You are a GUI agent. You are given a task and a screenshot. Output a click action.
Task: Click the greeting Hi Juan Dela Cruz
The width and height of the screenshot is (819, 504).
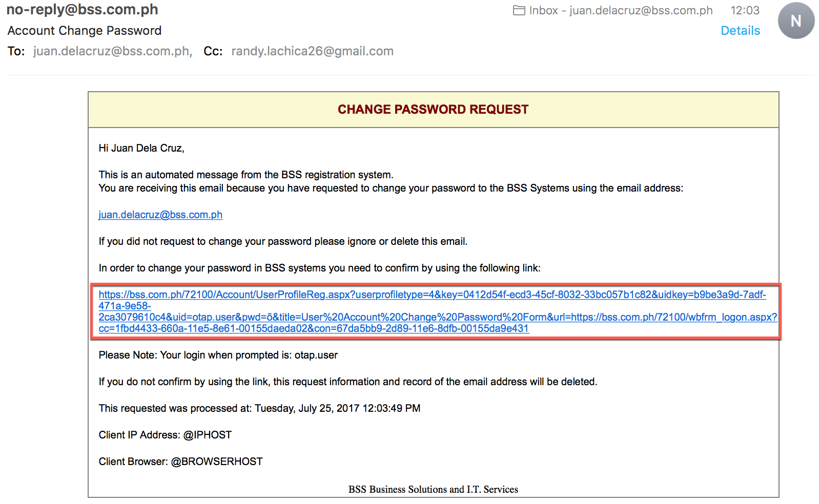(141, 148)
